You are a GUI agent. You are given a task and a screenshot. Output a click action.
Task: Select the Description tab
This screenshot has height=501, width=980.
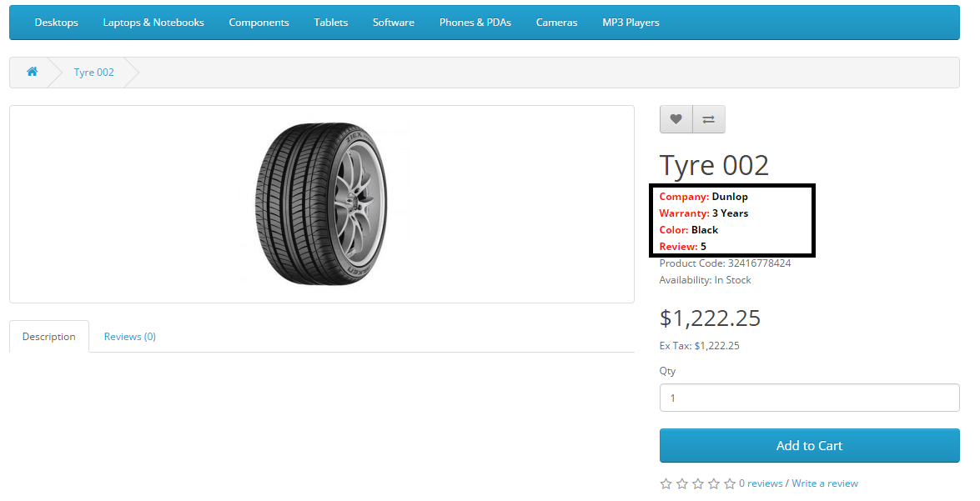point(49,337)
